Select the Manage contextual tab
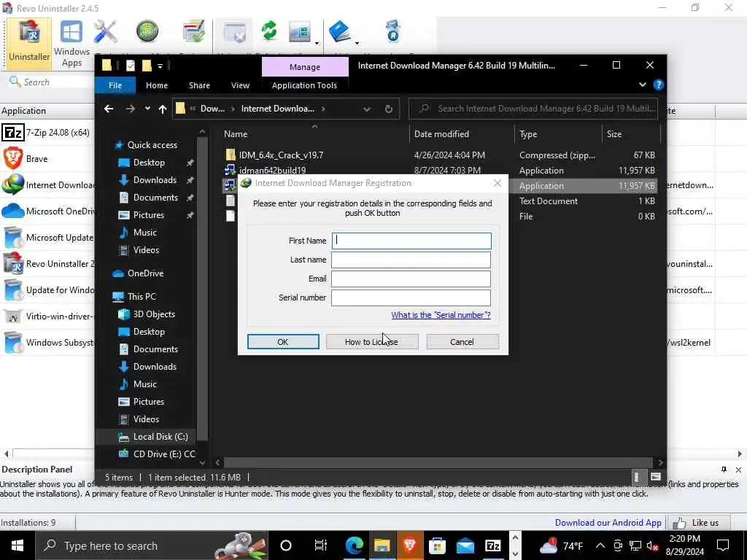 pyautogui.click(x=305, y=67)
